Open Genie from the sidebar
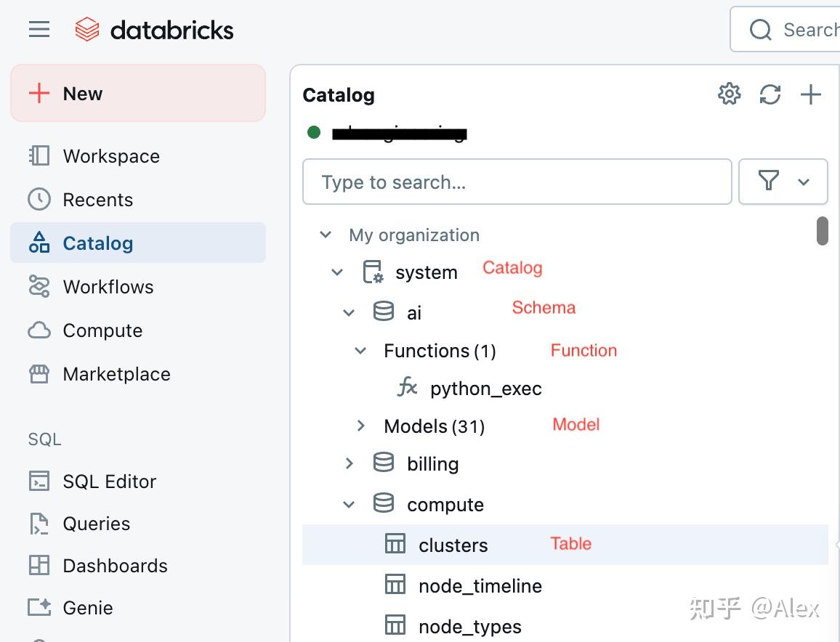 point(39,608)
